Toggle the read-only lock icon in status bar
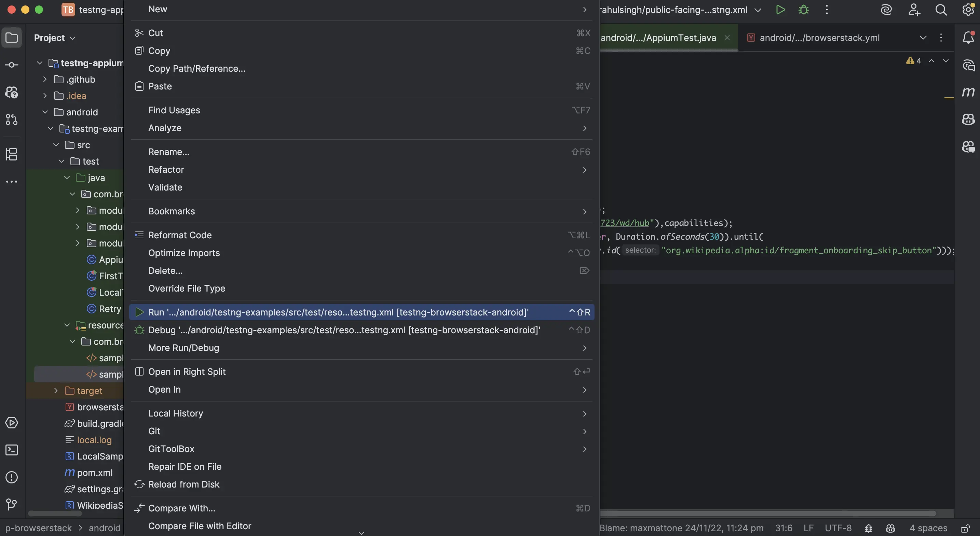Screen dimensions: 980x536 click(965, 528)
